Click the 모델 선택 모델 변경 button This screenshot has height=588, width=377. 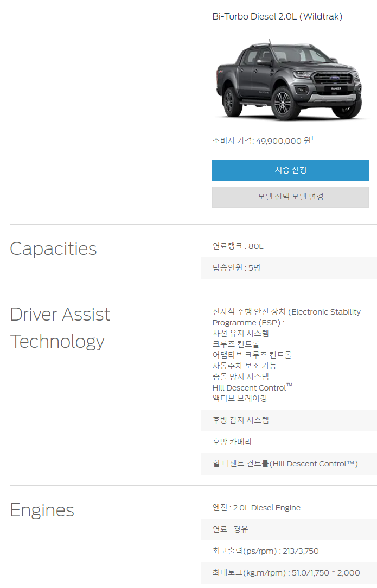290,197
